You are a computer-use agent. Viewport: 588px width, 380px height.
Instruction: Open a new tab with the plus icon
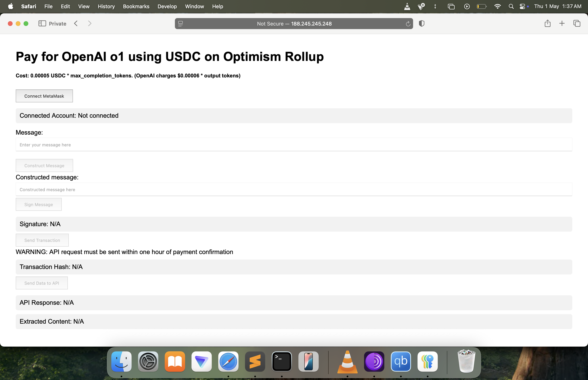coord(562,23)
